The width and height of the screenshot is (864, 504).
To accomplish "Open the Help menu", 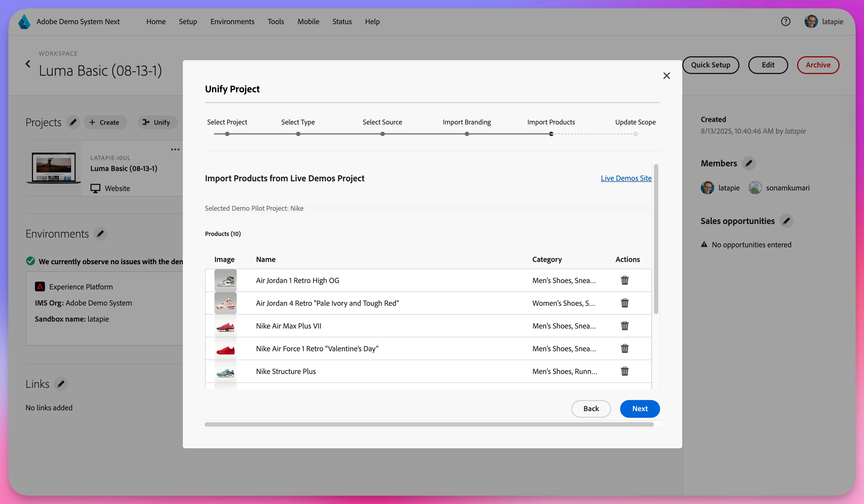I will (x=372, y=22).
